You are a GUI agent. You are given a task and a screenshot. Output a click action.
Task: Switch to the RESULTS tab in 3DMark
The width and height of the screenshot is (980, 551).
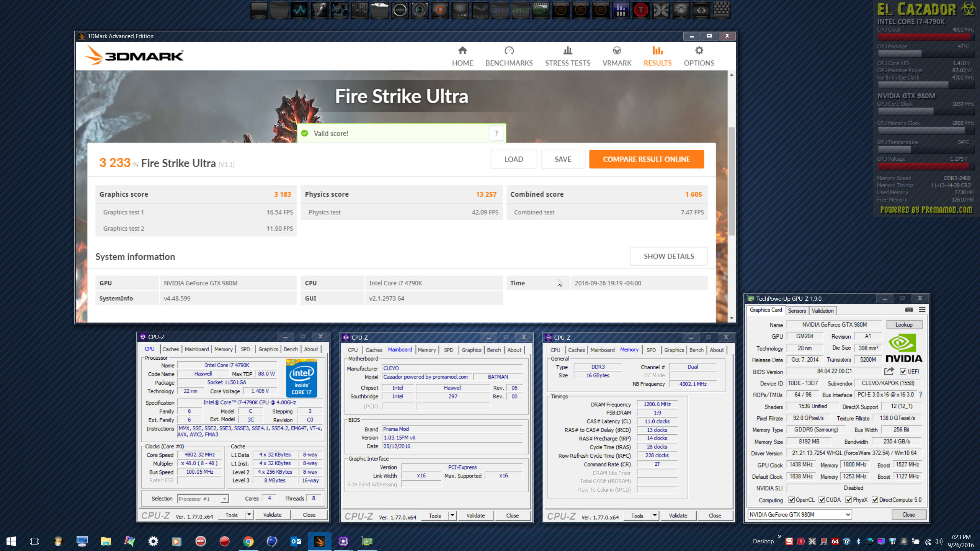[657, 56]
